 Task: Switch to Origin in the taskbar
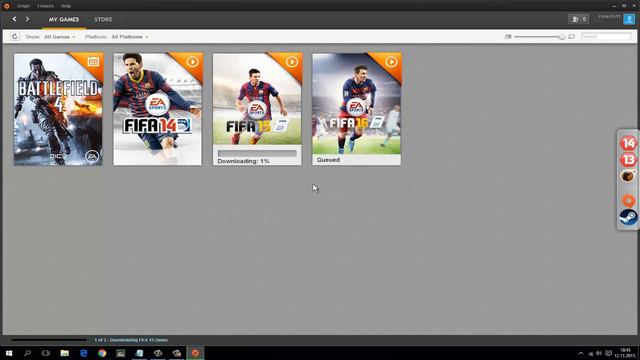[x=195, y=353]
